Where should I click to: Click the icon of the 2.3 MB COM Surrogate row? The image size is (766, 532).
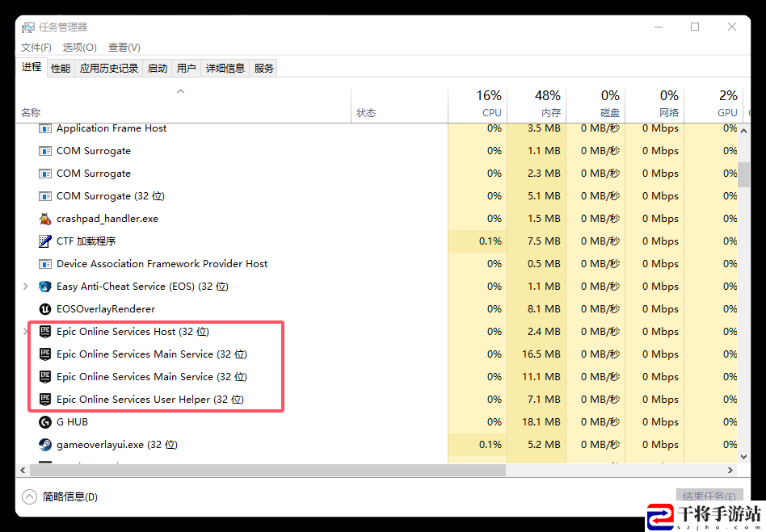point(45,174)
